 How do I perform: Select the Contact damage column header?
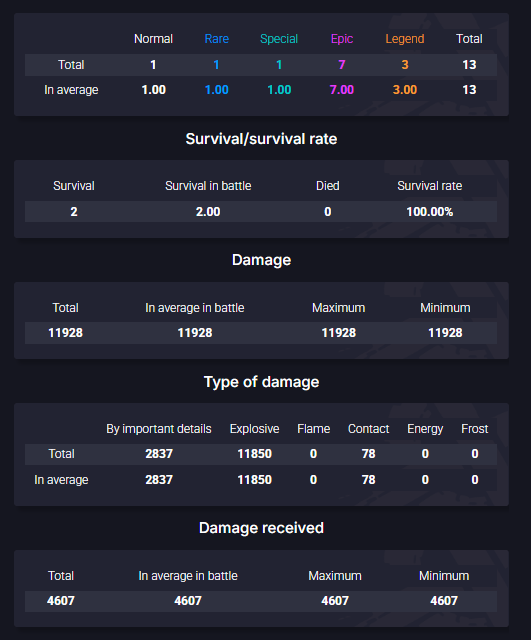[368, 429]
